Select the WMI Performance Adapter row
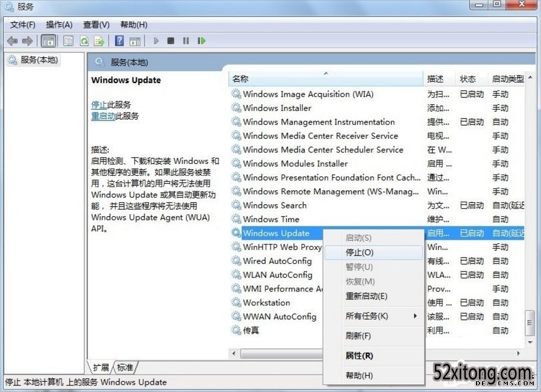Image resolution: width=541 pixels, height=392 pixels. 277,289
